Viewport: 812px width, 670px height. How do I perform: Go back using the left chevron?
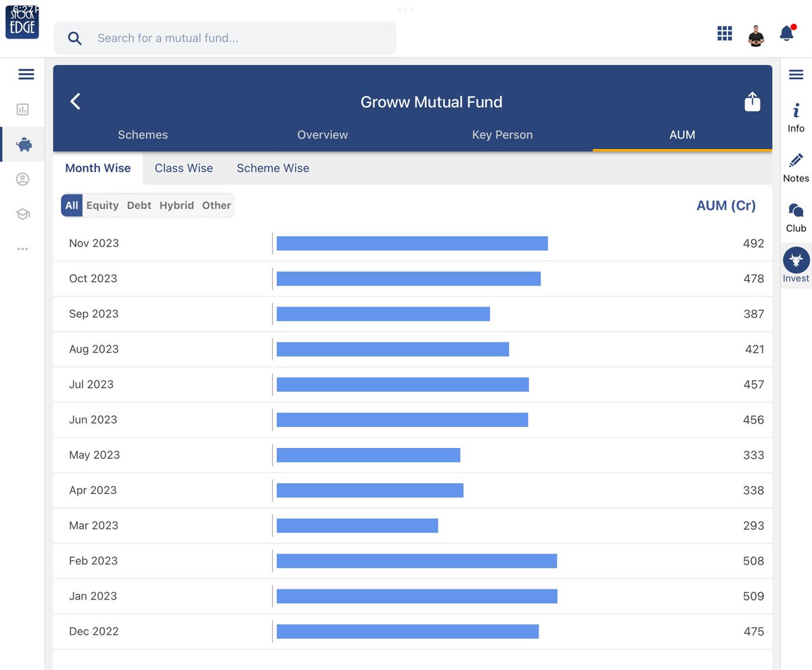coord(75,102)
